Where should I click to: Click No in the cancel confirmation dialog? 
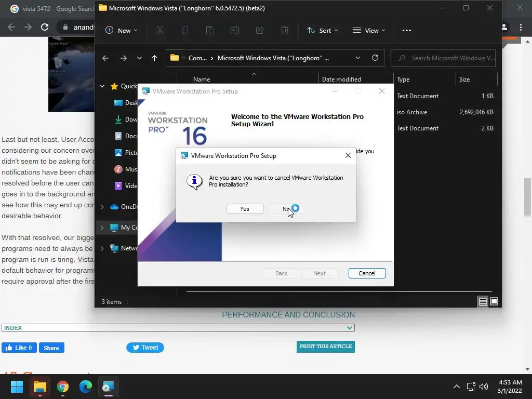click(286, 209)
